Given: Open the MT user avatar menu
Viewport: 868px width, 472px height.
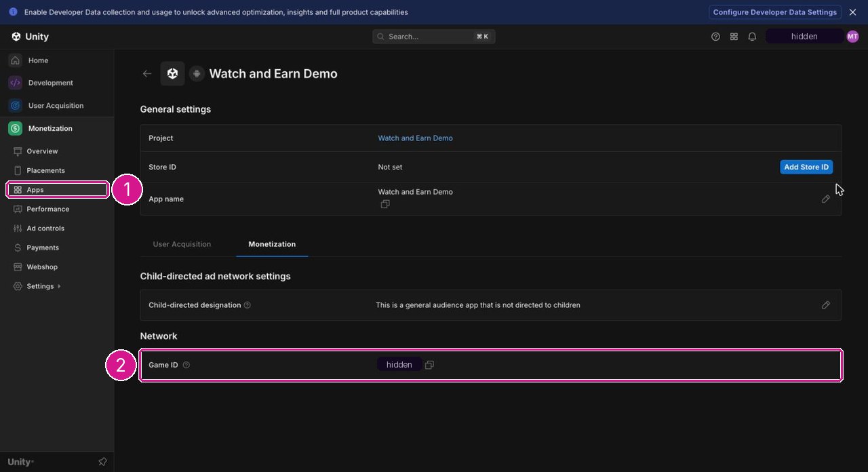Looking at the screenshot, I should coord(852,37).
